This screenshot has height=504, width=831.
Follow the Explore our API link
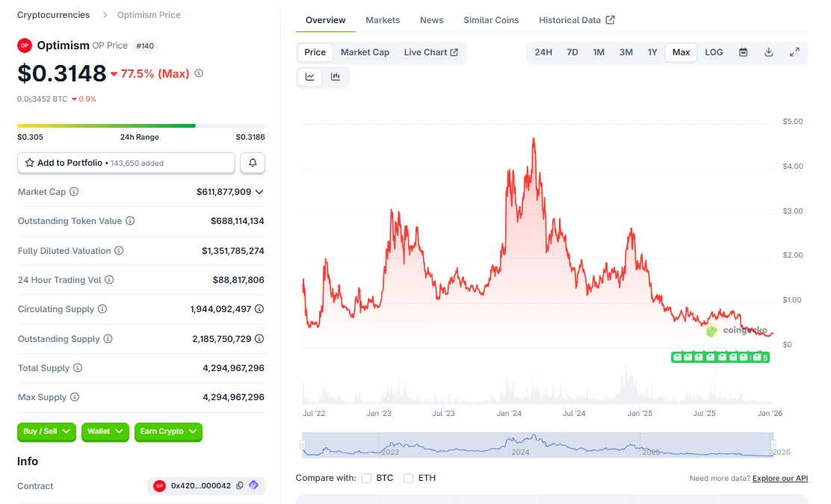click(x=779, y=479)
